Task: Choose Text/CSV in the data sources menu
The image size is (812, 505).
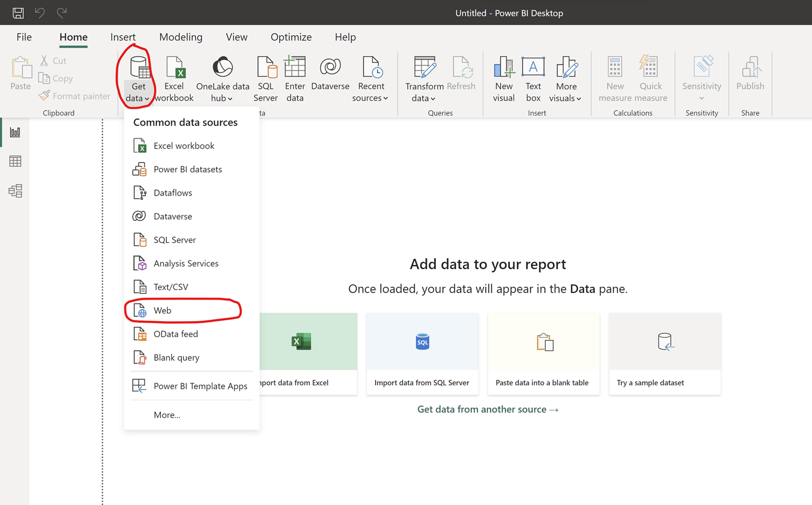Action: [192, 287]
